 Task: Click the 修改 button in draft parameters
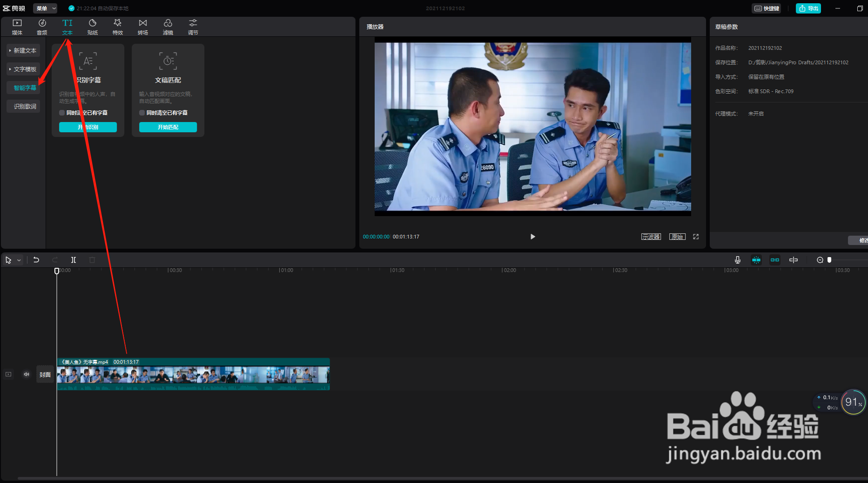click(859, 240)
